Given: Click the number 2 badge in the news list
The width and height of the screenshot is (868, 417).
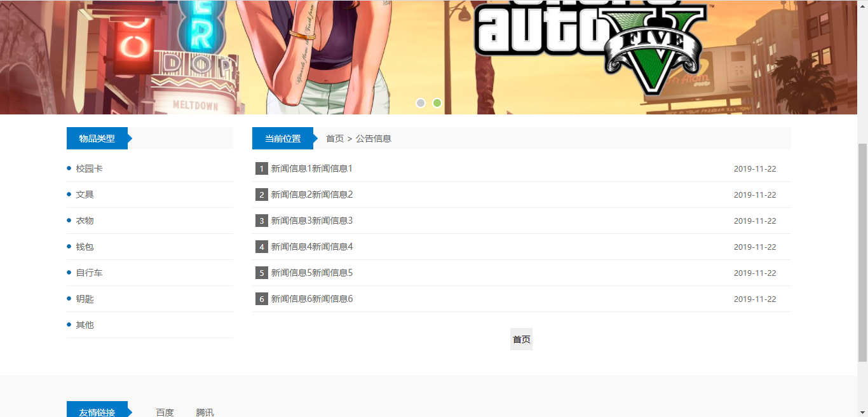Looking at the screenshot, I should pyautogui.click(x=262, y=195).
